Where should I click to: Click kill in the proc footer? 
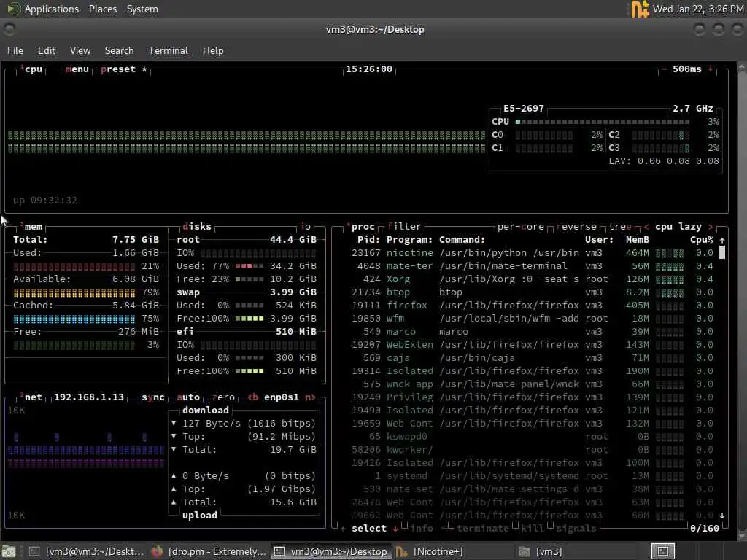click(x=532, y=529)
